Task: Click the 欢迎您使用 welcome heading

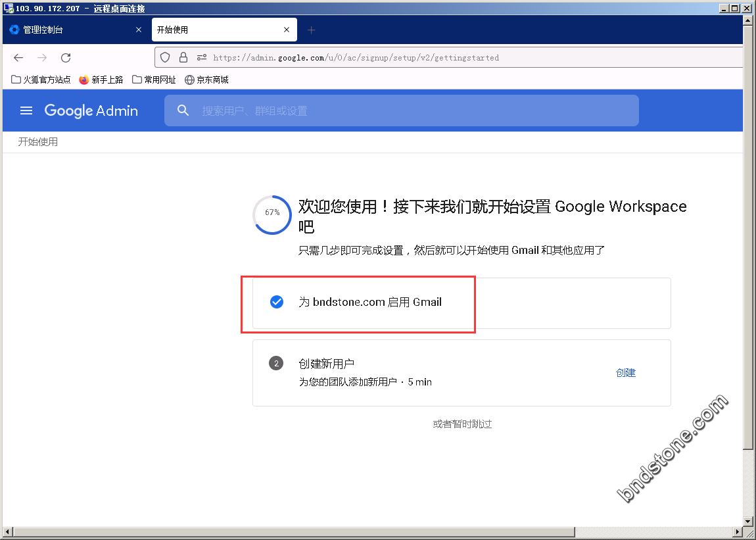Action: 492,216
